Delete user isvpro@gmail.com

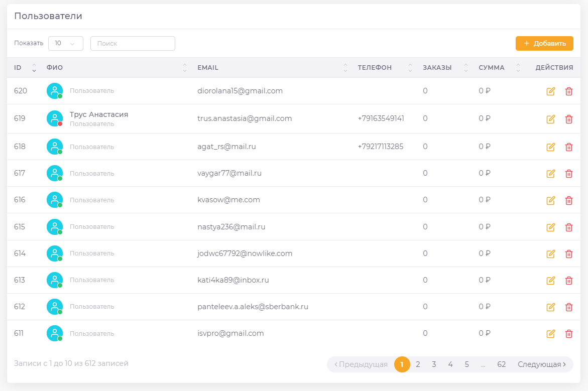pos(568,334)
